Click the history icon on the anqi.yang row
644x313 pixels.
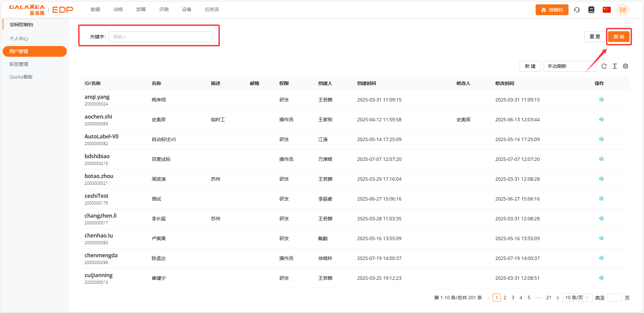pos(601,99)
